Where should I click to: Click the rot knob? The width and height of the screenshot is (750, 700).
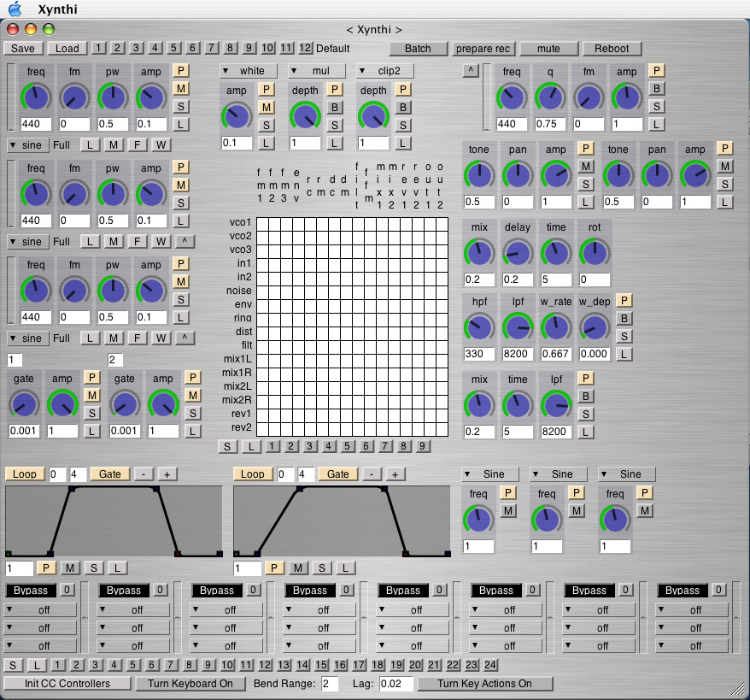pos(595,253)
